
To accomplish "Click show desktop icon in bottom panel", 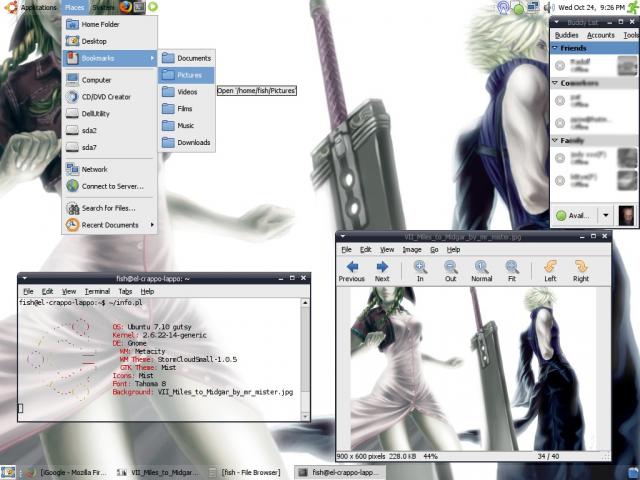I will [8, 472].
